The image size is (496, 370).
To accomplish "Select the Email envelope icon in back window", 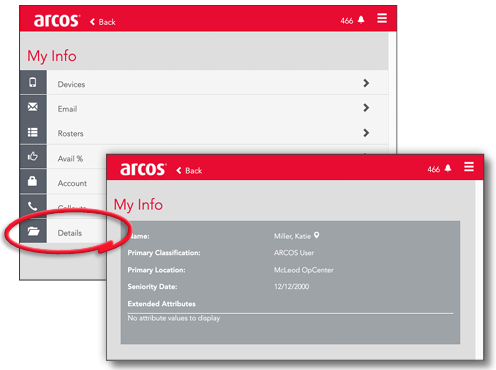I will coord(33,107).
